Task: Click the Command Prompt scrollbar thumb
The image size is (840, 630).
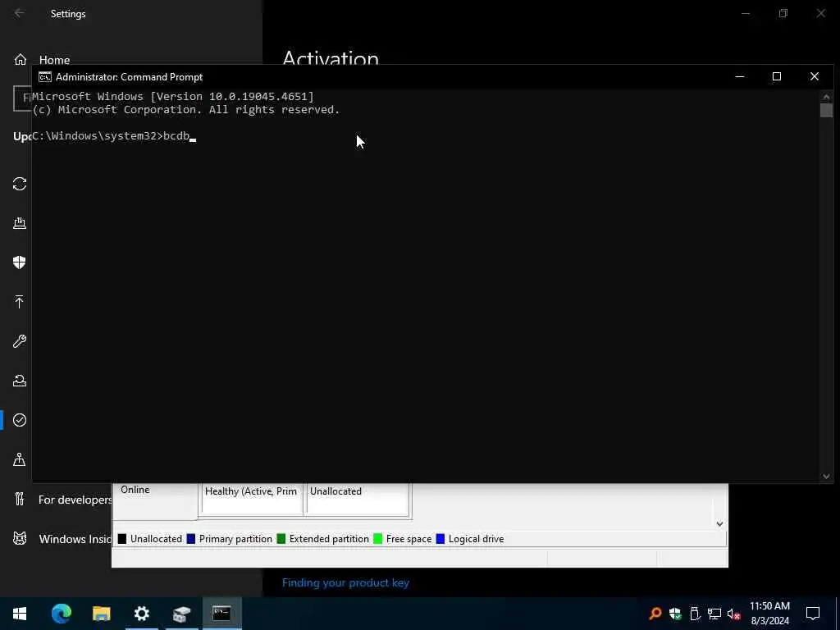Action: coord(826,110)
